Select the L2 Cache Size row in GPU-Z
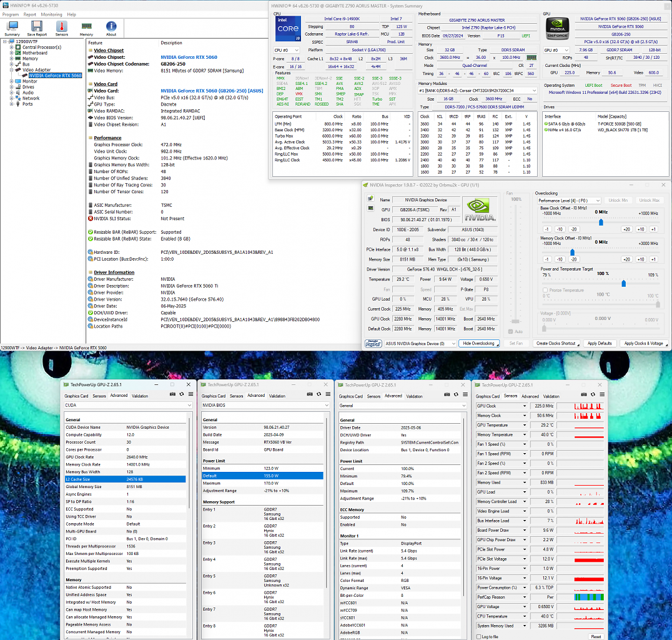Viewport: 672px width, 640px height. click(125, 479)
